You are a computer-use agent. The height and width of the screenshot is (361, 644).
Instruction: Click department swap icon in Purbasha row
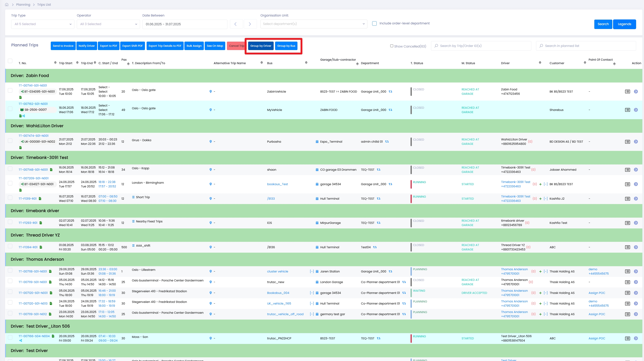[x=387, y=142]
